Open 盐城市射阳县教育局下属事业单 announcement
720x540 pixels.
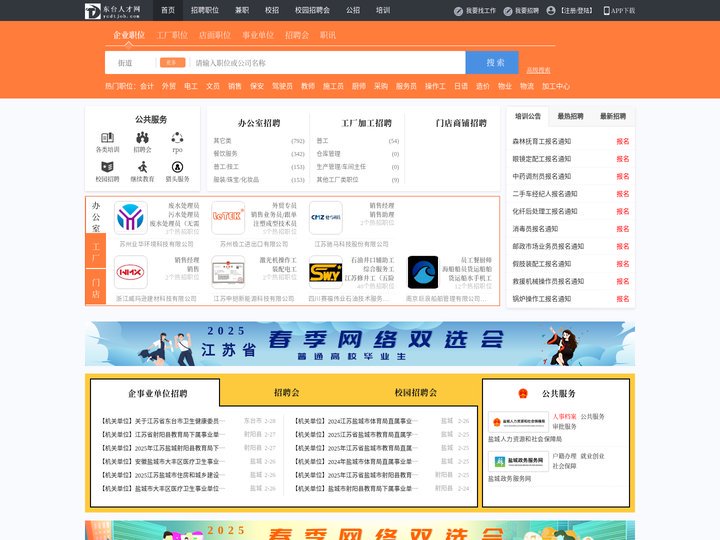pyautogui.click(x=356, y=489)
